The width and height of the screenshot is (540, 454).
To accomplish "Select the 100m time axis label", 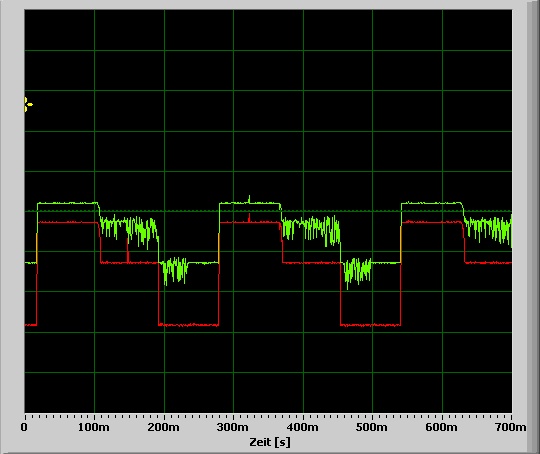I will tap(94, 427).
